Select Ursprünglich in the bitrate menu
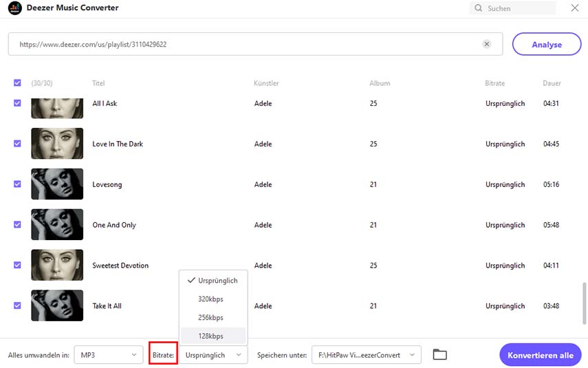Screen dimensions: 588x368 (213, 281)
